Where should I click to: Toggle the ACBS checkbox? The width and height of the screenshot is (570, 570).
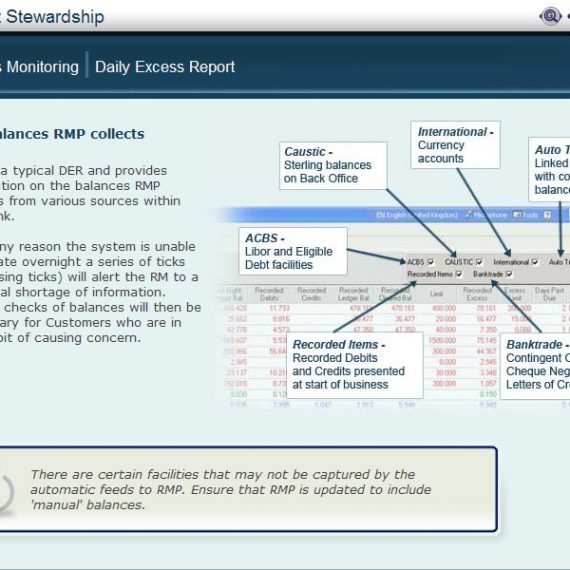(431, 262)
